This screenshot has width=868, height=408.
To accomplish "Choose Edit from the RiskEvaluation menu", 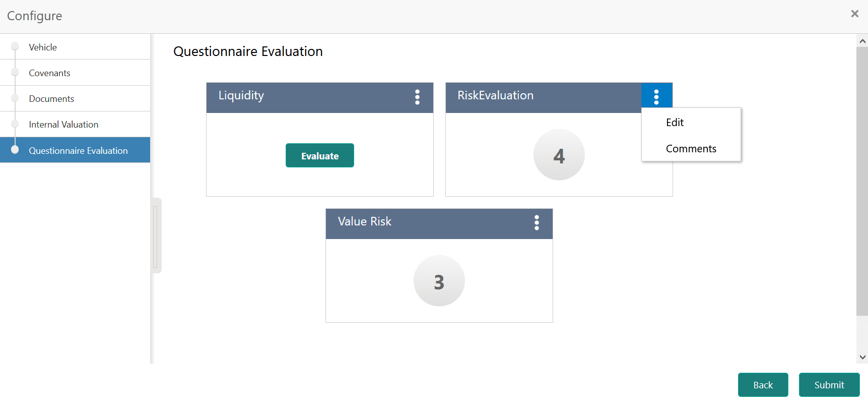I will coord(675,122).
